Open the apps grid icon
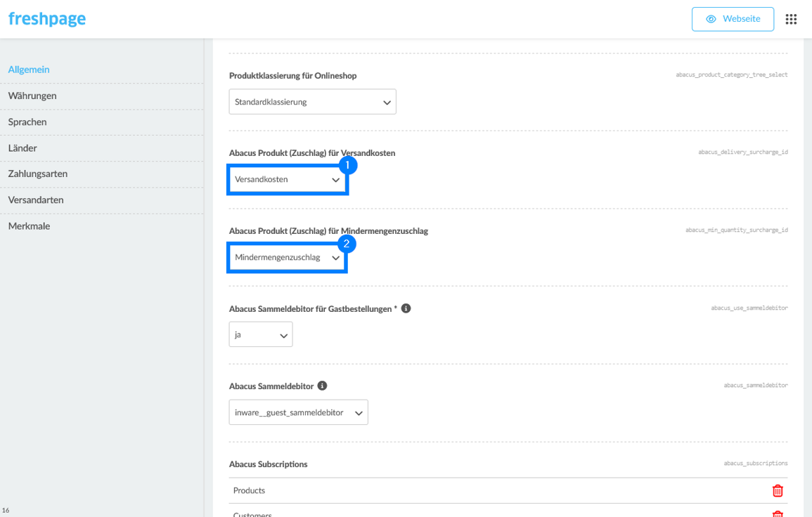This screenshot has width=812, height=517. (791, 20)
